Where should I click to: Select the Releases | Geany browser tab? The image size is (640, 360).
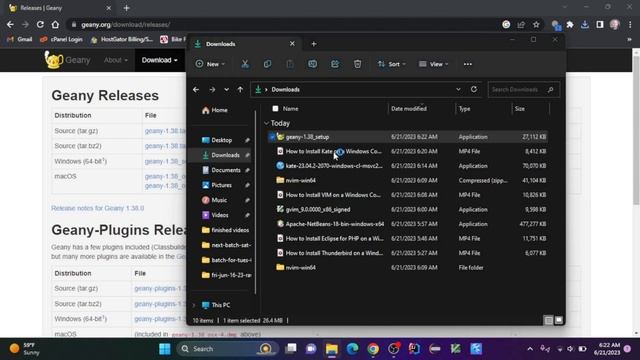pyautogui.click(x=60, y=8)
